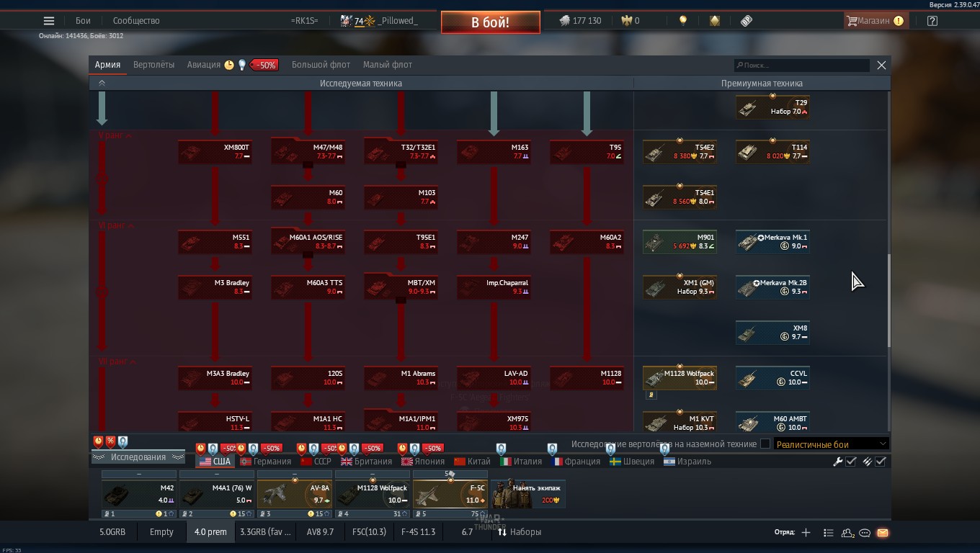
Task: Open the Магазин shop cart
Action: (875, 21)
